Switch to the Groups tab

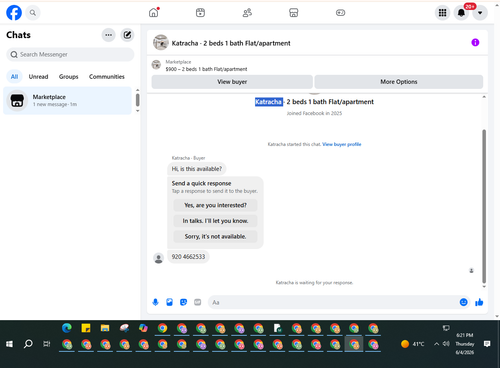69,77
